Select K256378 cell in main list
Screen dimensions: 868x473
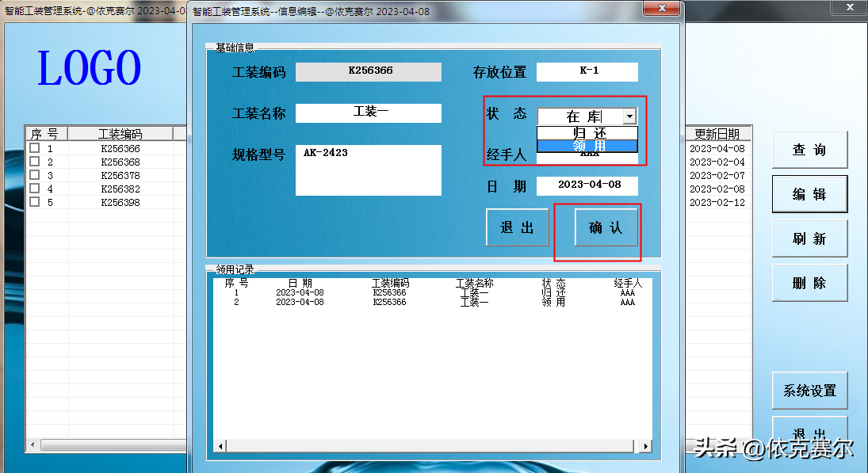coord(120,175)
